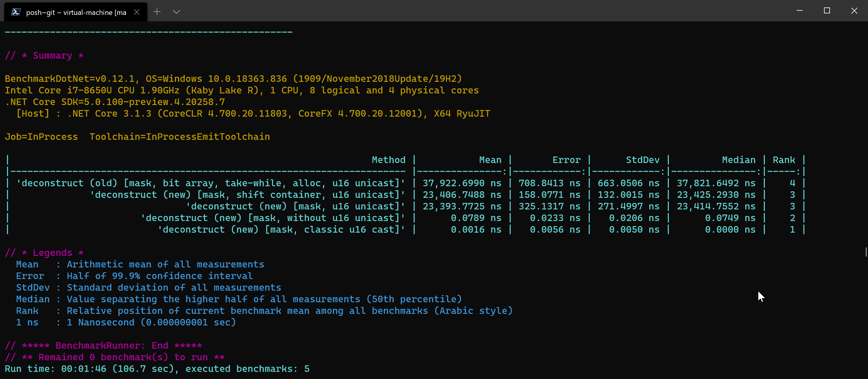Select the Method column header

click(388, 159)
